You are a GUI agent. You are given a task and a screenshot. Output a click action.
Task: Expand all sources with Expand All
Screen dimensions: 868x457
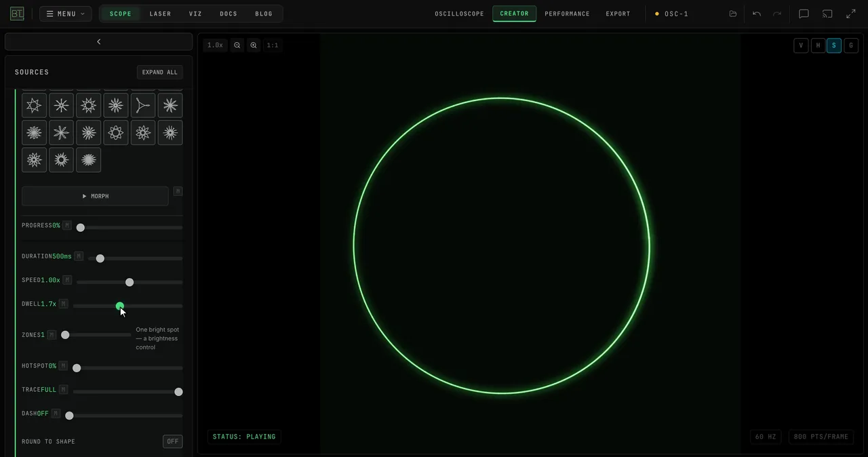[x=160, y=73]
